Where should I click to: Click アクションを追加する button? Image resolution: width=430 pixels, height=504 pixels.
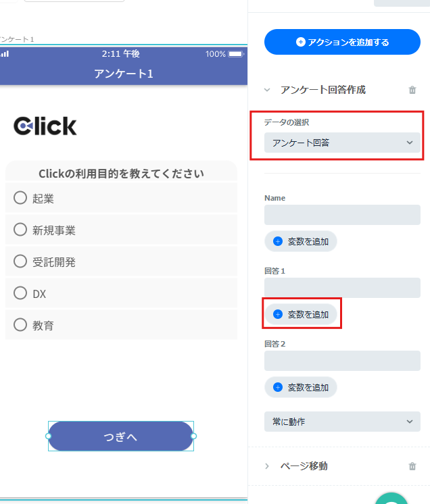coord(342,42)
